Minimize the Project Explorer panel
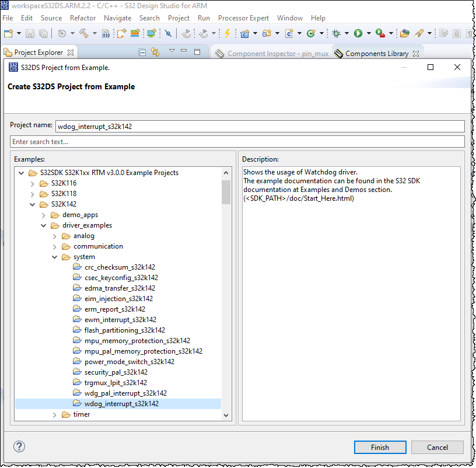476x468 pixels. (x=184, y=50)
